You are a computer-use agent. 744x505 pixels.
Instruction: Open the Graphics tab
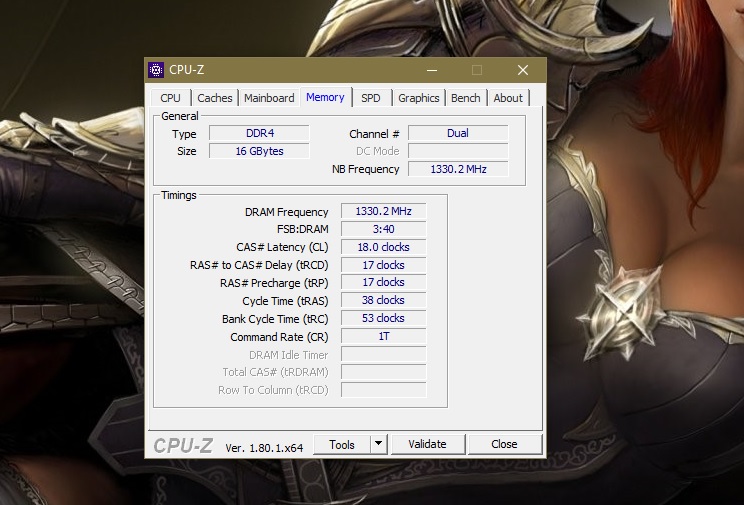tap(418, 98)
